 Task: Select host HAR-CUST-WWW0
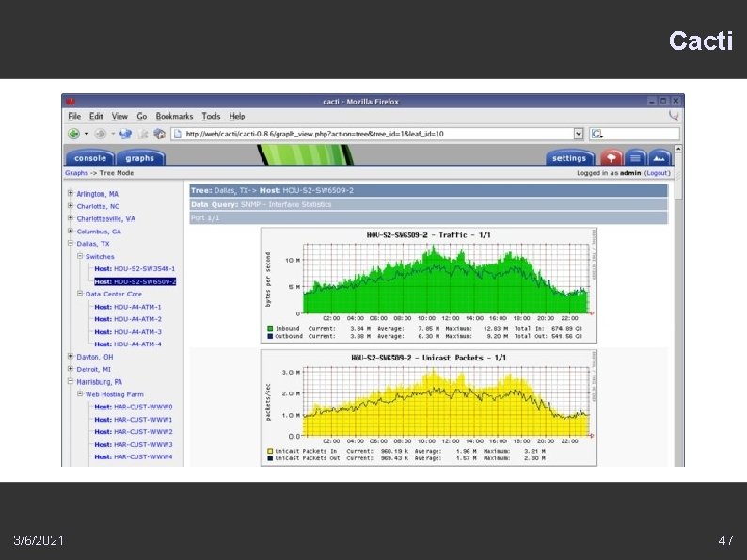(x=134, y=407)
